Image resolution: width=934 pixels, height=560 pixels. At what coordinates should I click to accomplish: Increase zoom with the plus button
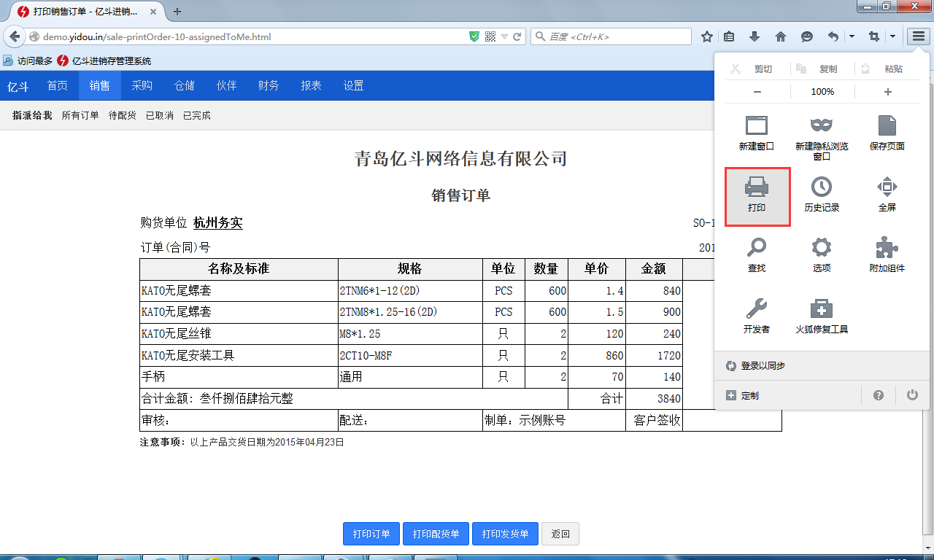(x=888, y=92)
